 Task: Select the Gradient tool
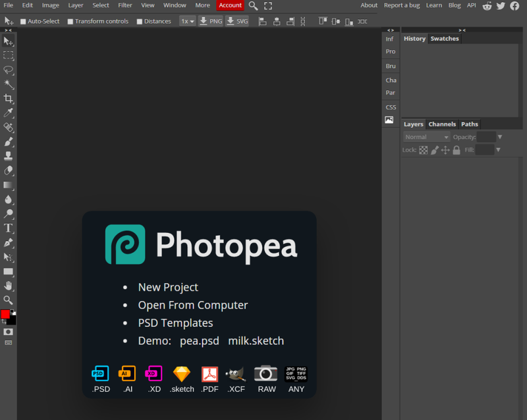[x=9, y=186]
